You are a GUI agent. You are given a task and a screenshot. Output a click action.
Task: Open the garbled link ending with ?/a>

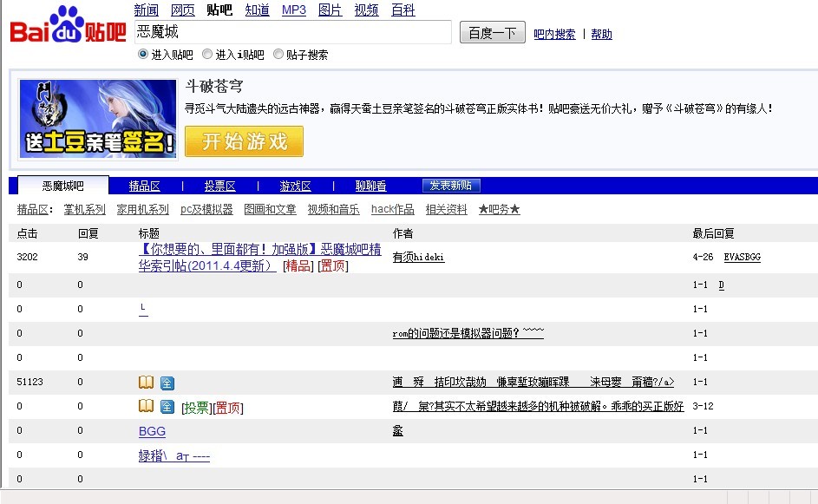click(533, 382)
